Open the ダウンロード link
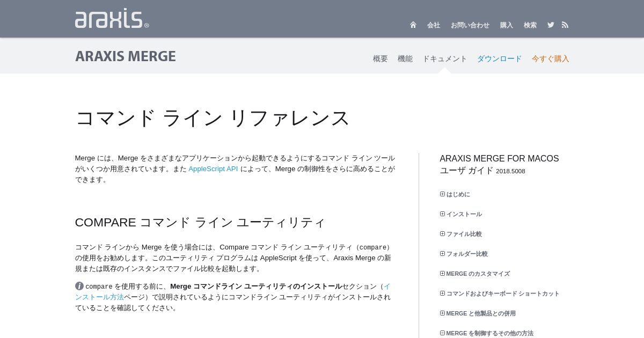 [x=500, y=58]
